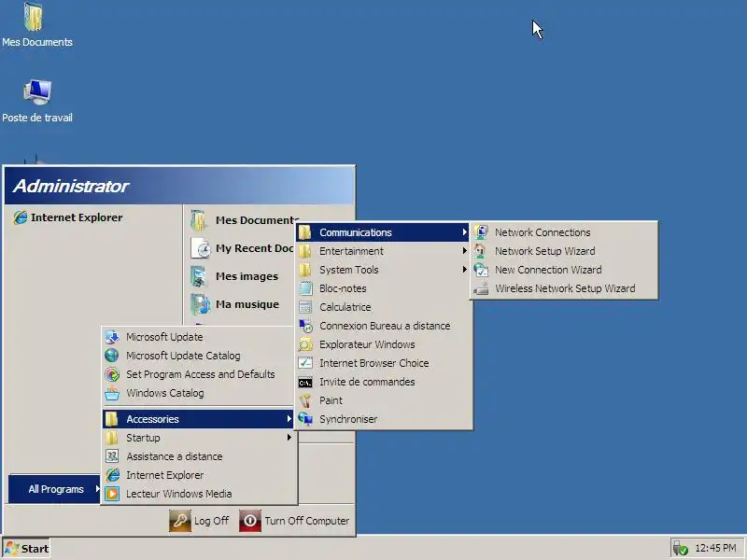
Task: Open Wireless Network Setup Wizard icon
Action: 481,288
